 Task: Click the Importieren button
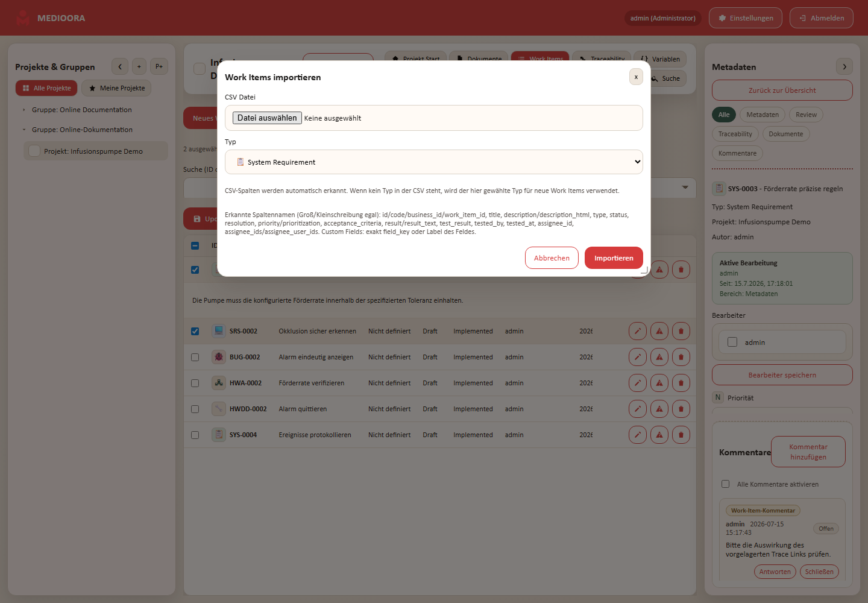click(614, 258)
